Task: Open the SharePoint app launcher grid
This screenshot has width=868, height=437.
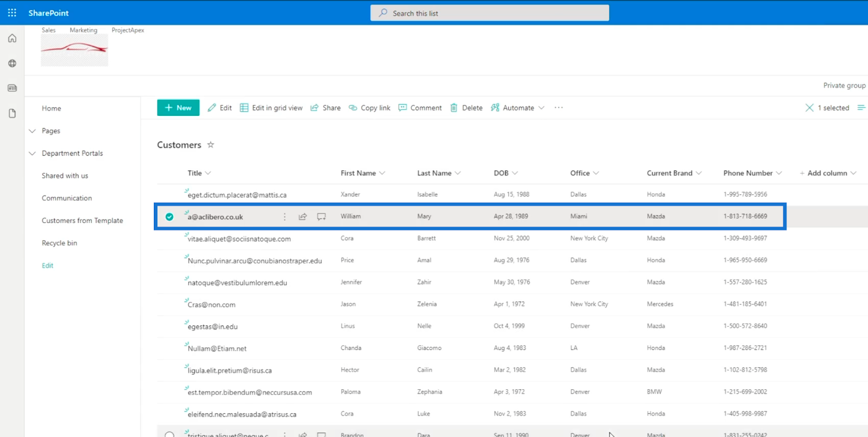Action: [12, 12]
